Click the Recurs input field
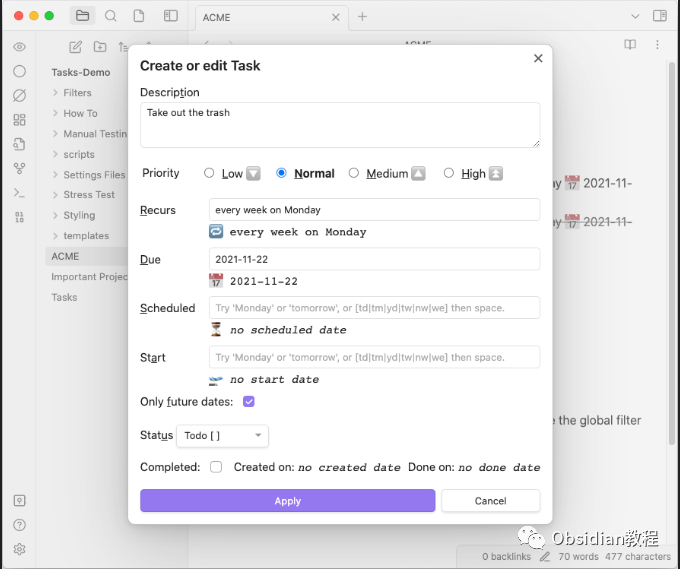 coord(374,210)
